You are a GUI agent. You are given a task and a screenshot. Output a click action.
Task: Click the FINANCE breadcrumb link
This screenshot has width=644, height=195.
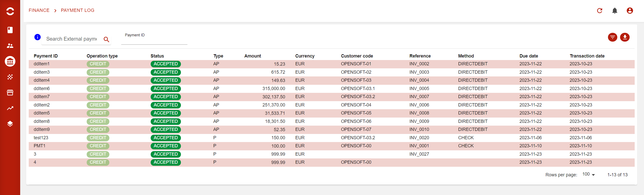click(39, 10)
